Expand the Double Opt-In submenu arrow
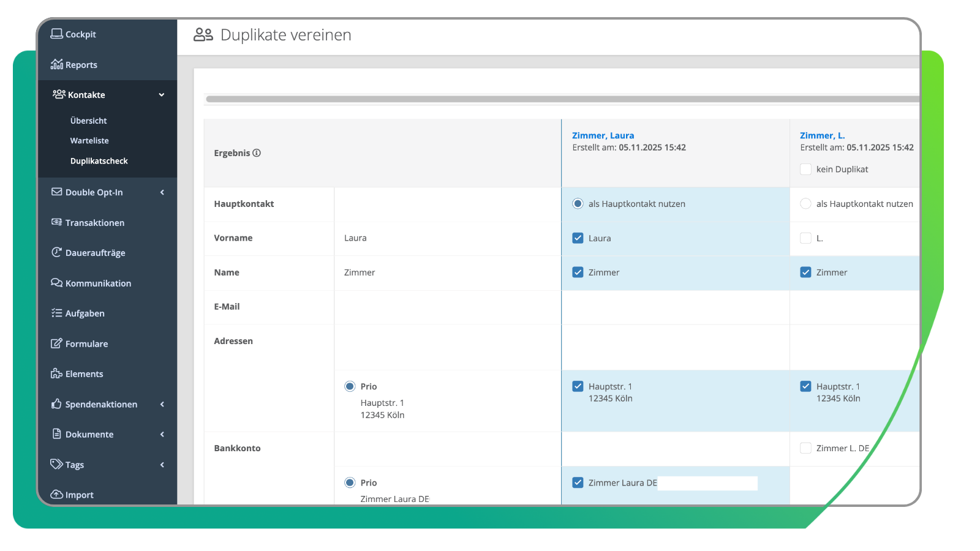 [162, 192]
